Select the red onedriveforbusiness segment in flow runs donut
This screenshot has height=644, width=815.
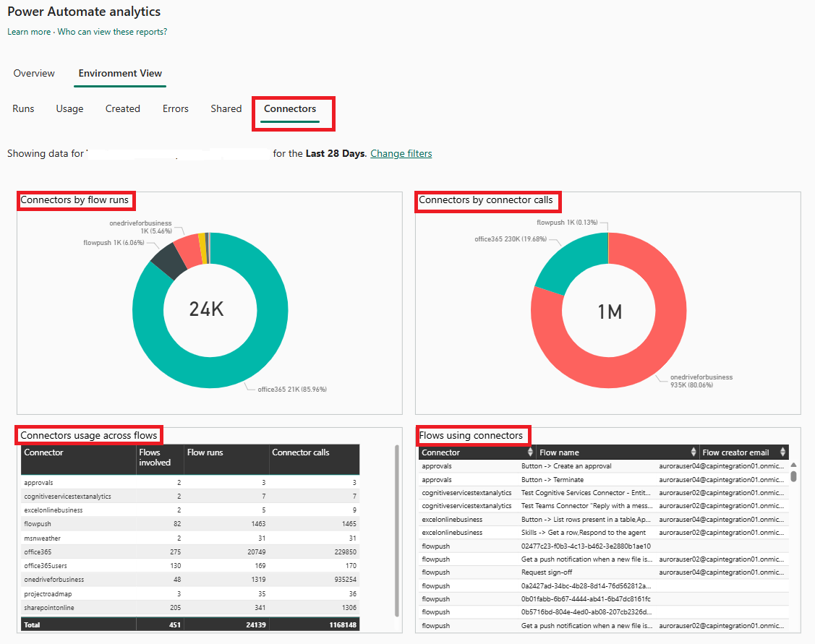pos(188,252)
